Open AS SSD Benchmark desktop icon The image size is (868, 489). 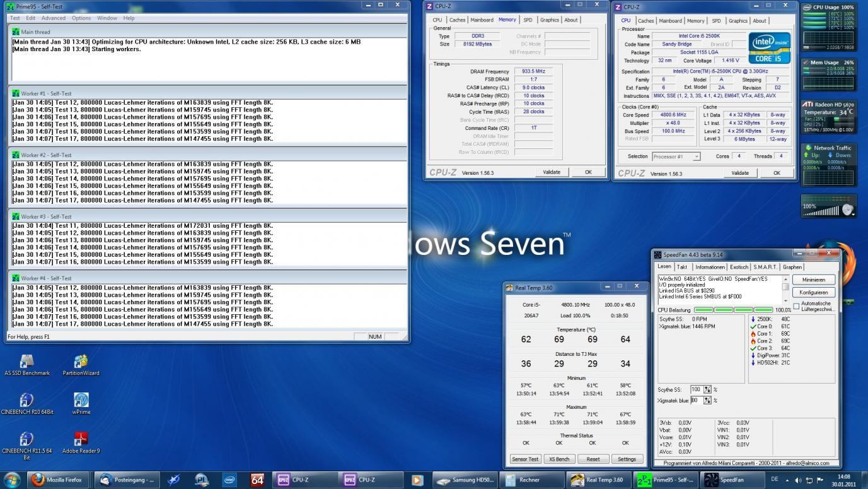[26, 365]
